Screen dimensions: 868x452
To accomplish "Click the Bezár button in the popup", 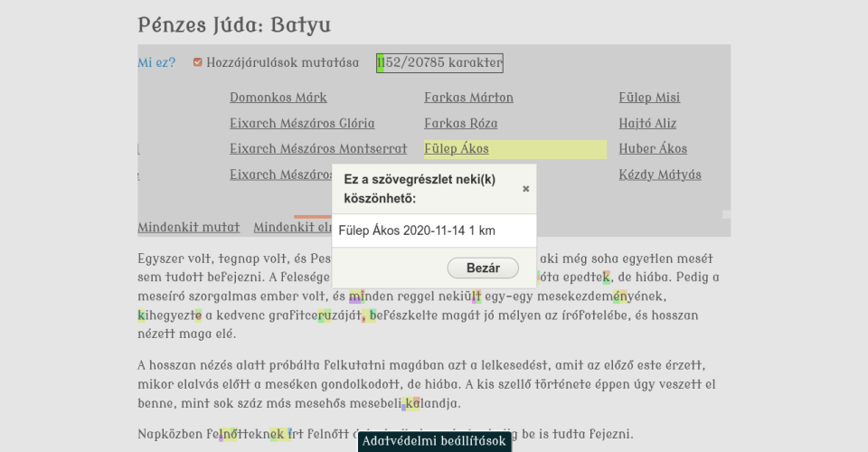I will tap(483, 268).
